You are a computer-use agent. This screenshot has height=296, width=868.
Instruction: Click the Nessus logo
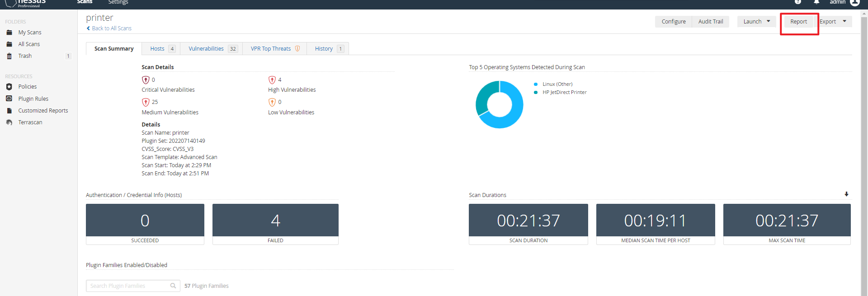[x=25, y=3]
